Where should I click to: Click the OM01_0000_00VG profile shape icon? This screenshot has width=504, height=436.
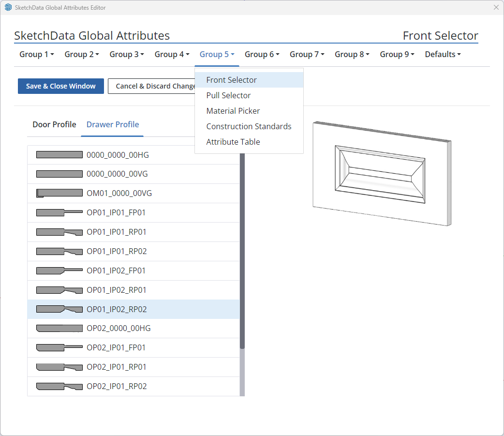[x=59, y=193]
